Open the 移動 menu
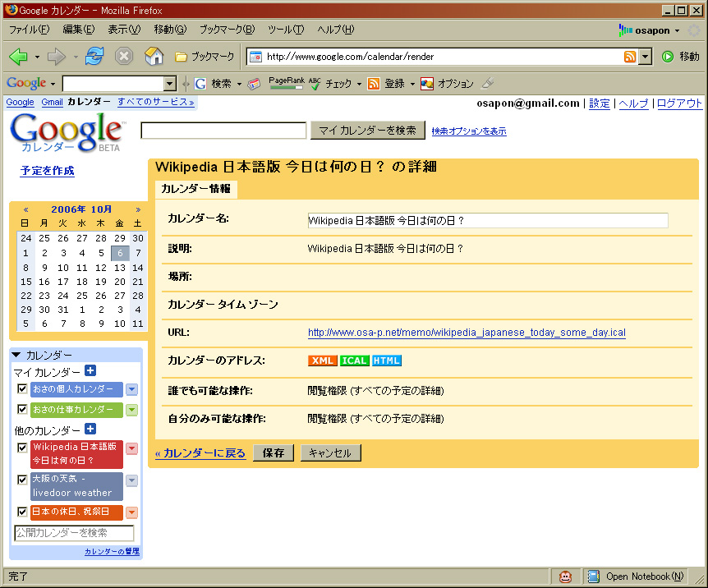708x588 pixels. (x=170, y=30)
